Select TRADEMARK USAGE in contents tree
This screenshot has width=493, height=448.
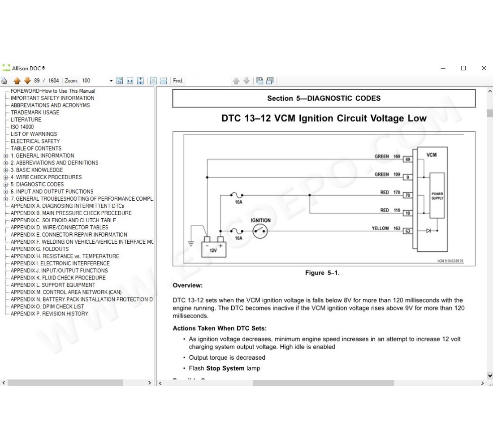coord(35,112)
